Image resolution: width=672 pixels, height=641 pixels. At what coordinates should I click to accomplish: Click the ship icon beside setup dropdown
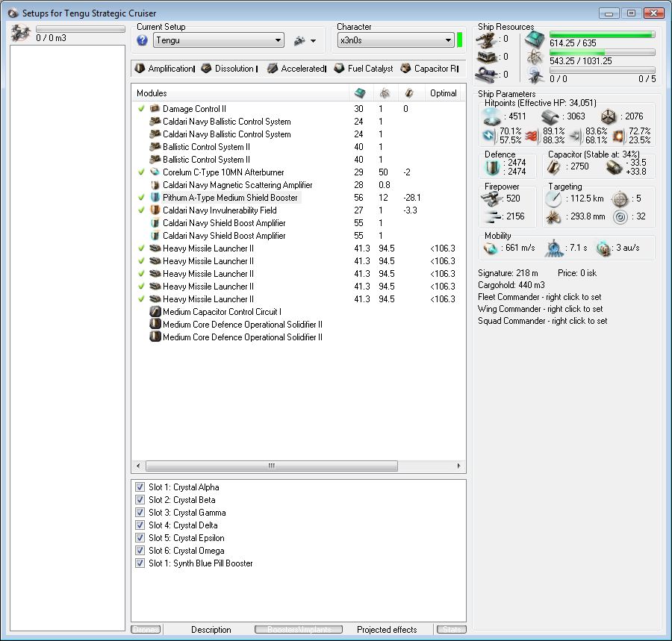(x=299, y=41)
